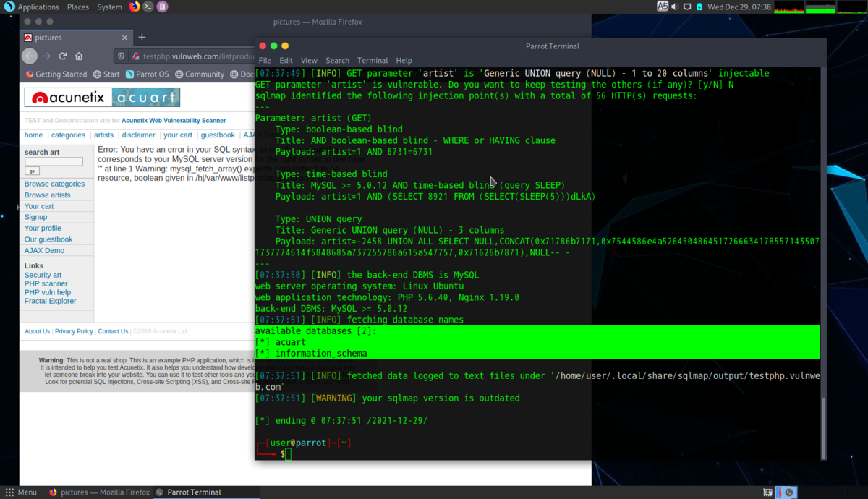Open the Signup sidebar link
The image size is (868, 499).
[x=35, y=217]
